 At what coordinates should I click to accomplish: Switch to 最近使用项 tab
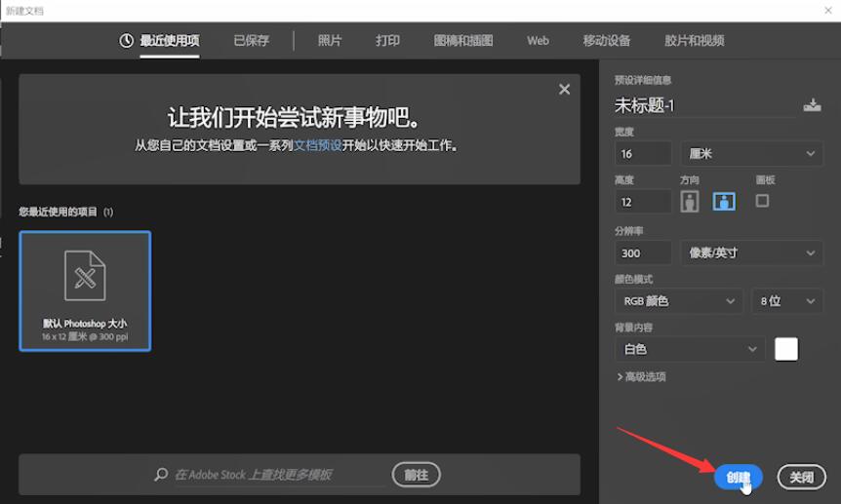[x=170, y=40]
